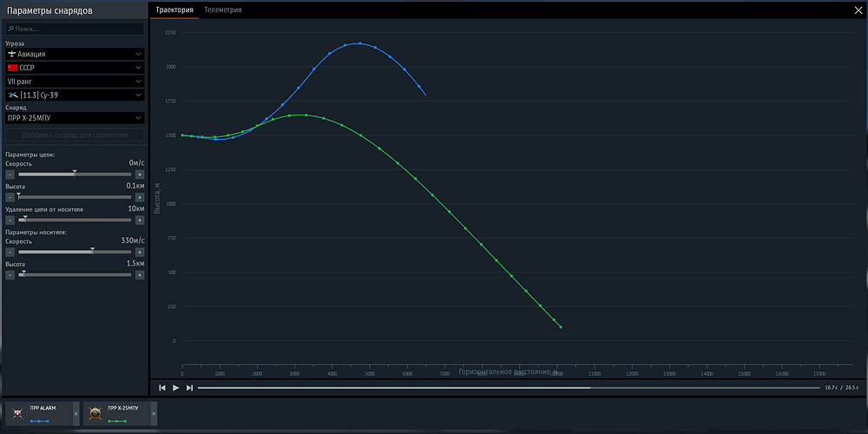
Task: Skip to end of trajectory playback
Action: (189, 387)
